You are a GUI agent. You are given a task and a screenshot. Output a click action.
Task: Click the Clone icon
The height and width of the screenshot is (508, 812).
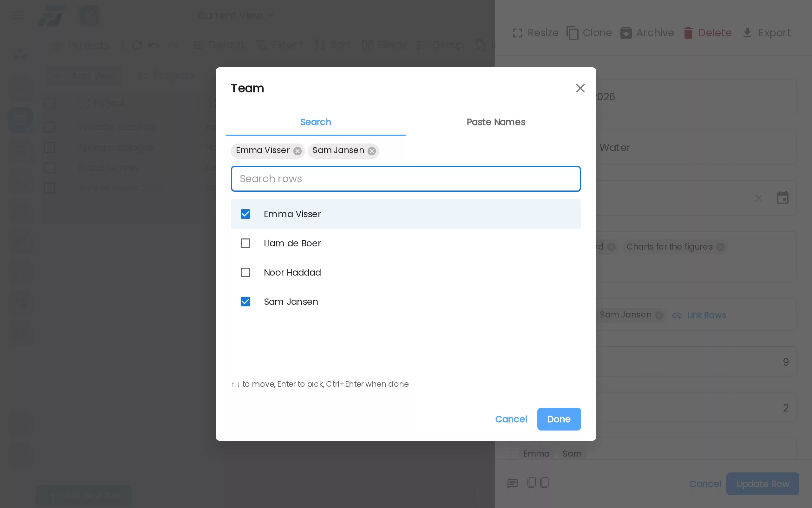(x=572, y=33)
